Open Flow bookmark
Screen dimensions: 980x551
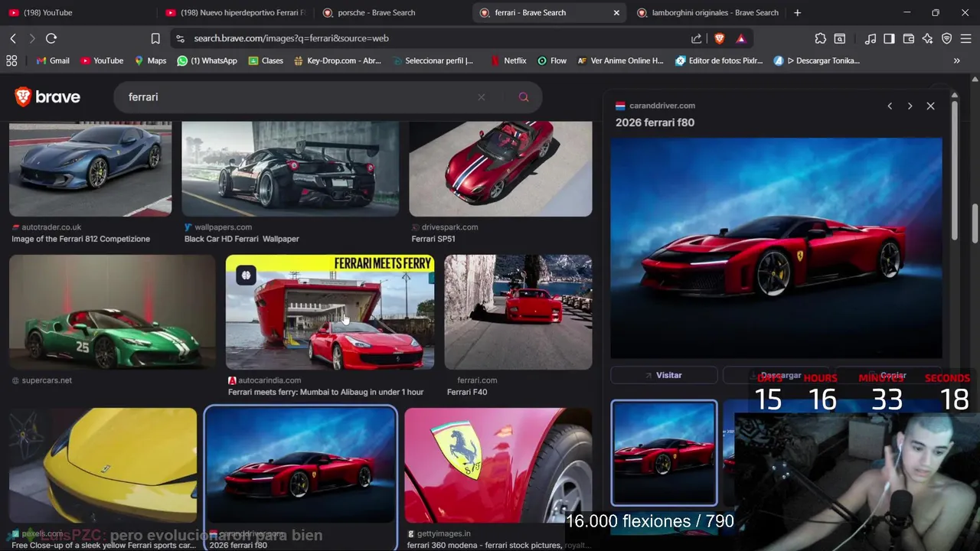552,60
